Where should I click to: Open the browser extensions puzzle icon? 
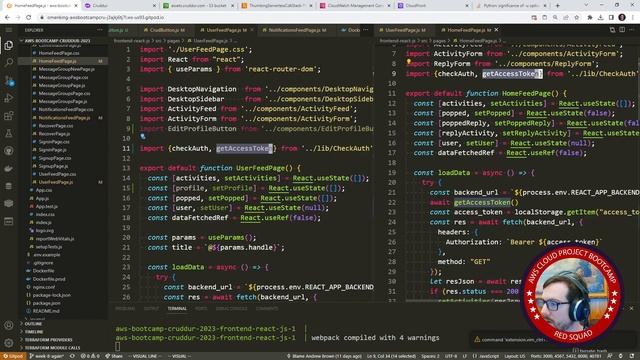(590, 18)
